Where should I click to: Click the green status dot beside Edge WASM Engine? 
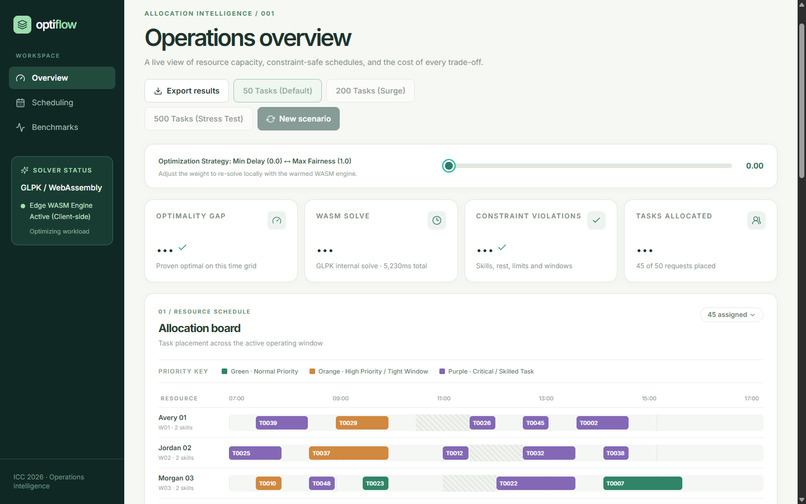coord(23,206)
